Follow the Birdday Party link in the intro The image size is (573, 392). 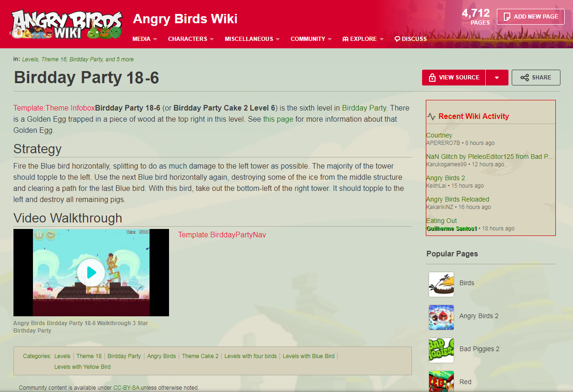click(x=364, y=108)
